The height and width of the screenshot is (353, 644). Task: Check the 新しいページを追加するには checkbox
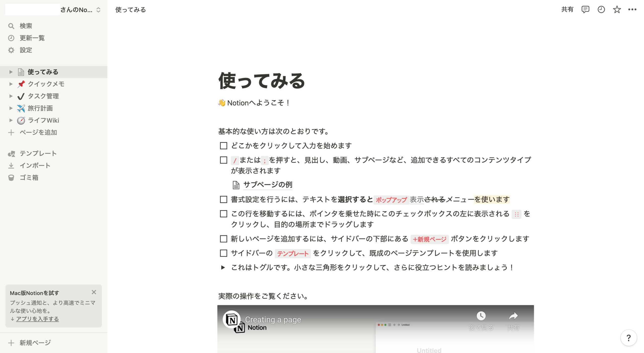(223, 239)
